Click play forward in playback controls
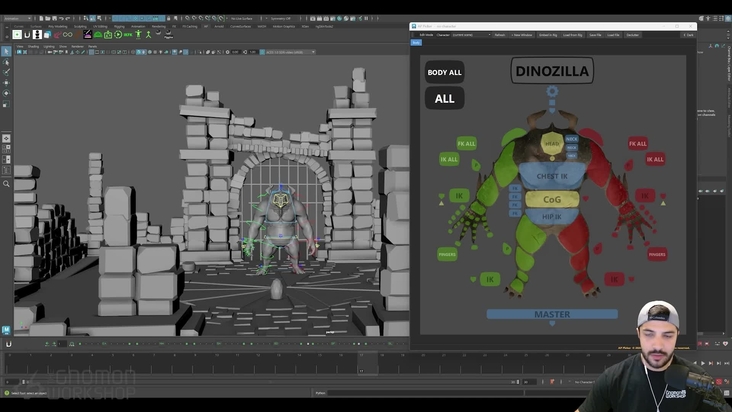 [703, 363]
